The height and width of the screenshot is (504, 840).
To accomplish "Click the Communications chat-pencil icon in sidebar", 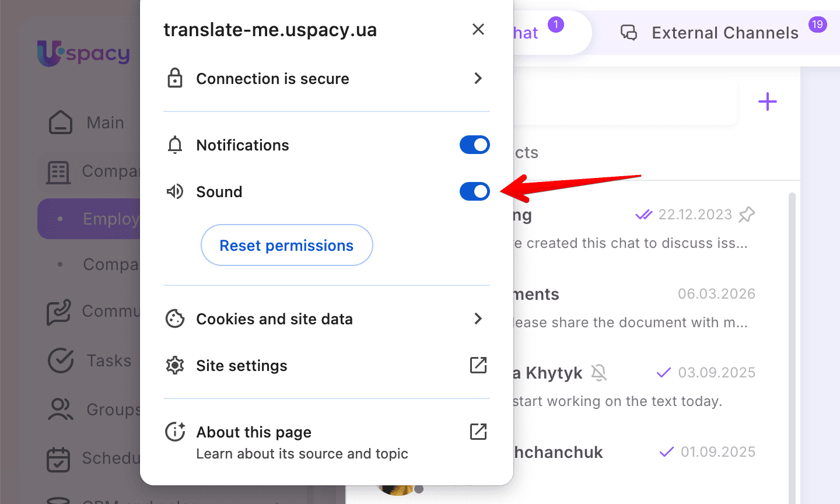I will click(59, 311).
